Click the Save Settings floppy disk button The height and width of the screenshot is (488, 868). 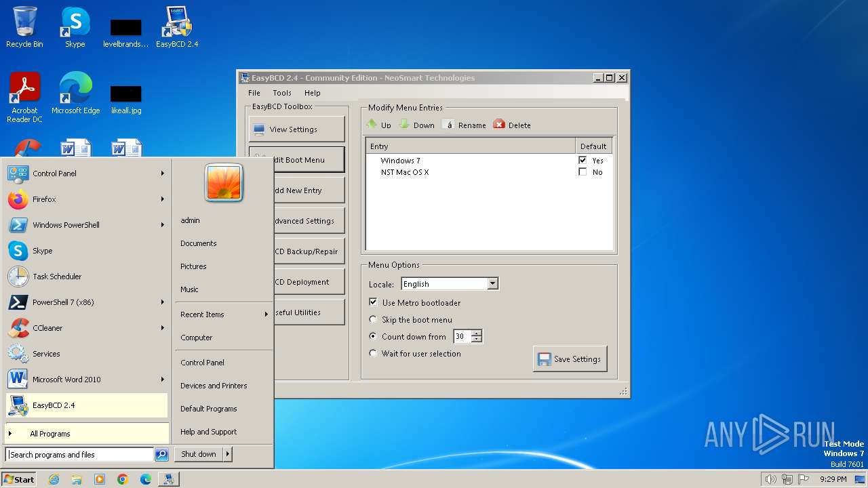click(570, 359)
